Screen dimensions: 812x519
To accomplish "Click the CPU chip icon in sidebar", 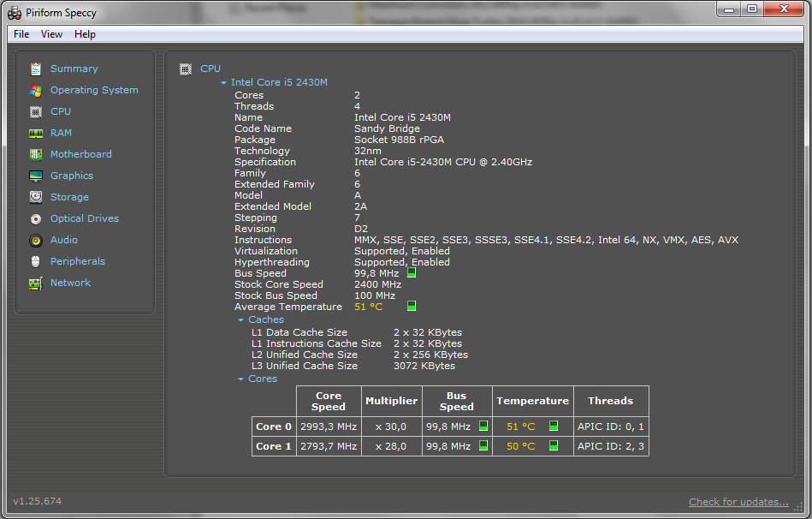I will click(36, 112).
